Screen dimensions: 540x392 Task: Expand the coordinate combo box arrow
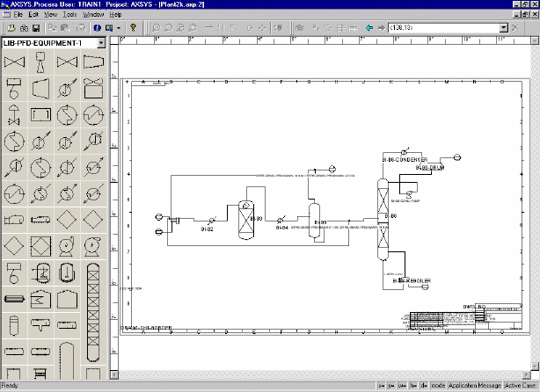click(503, 28)
